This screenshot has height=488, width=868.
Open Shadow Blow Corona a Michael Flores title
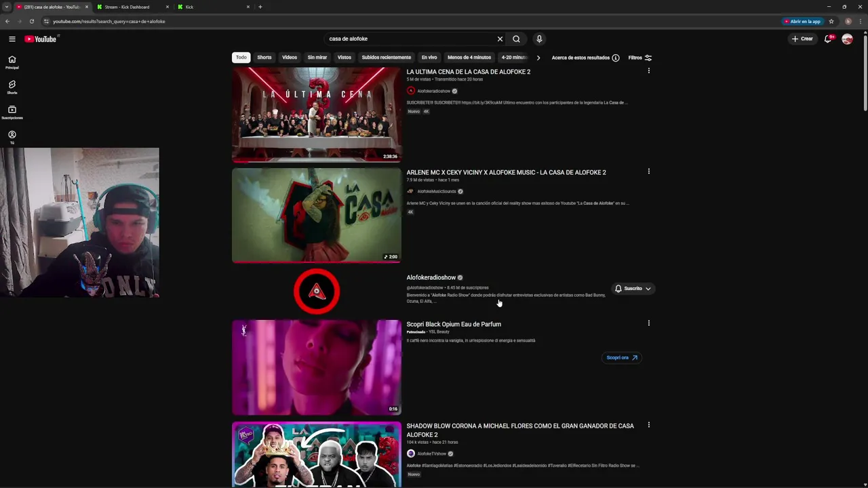pos(520,430)
